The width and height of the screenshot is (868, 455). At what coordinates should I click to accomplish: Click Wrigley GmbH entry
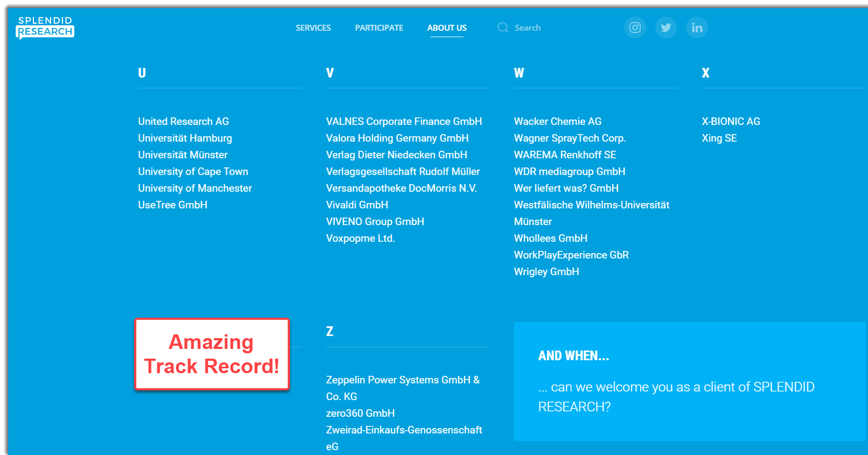click(x=546, y=272)
